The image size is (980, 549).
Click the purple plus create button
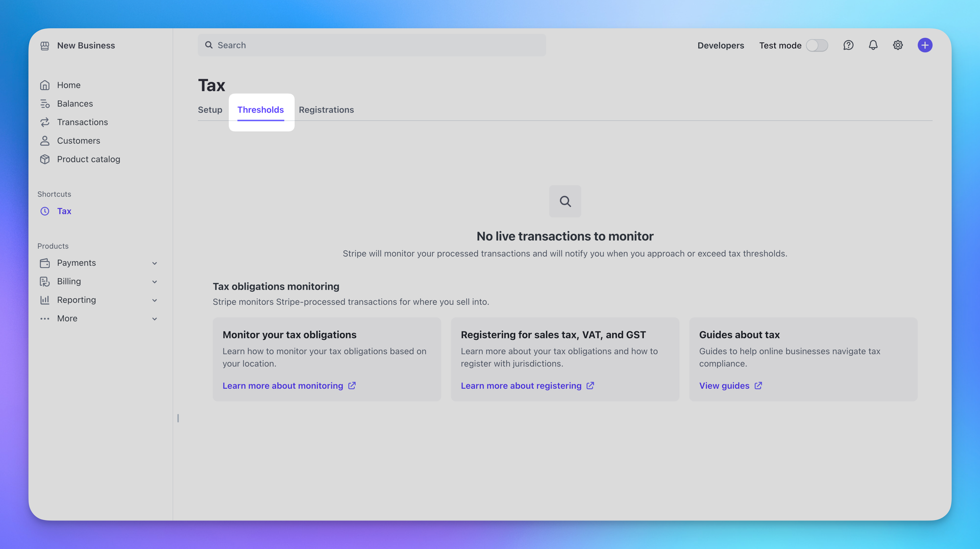(x=925, y=45)
